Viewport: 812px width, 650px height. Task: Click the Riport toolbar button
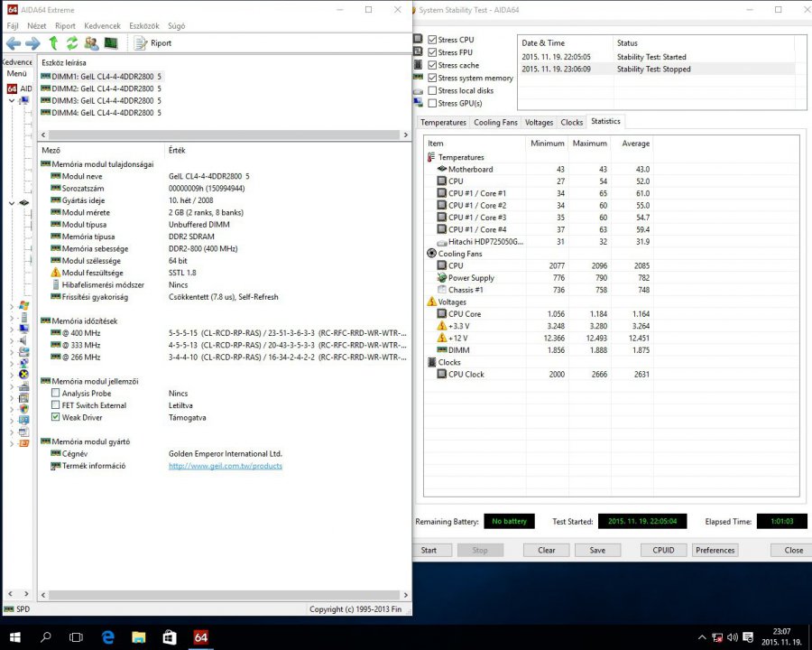(x=152, y=43)
